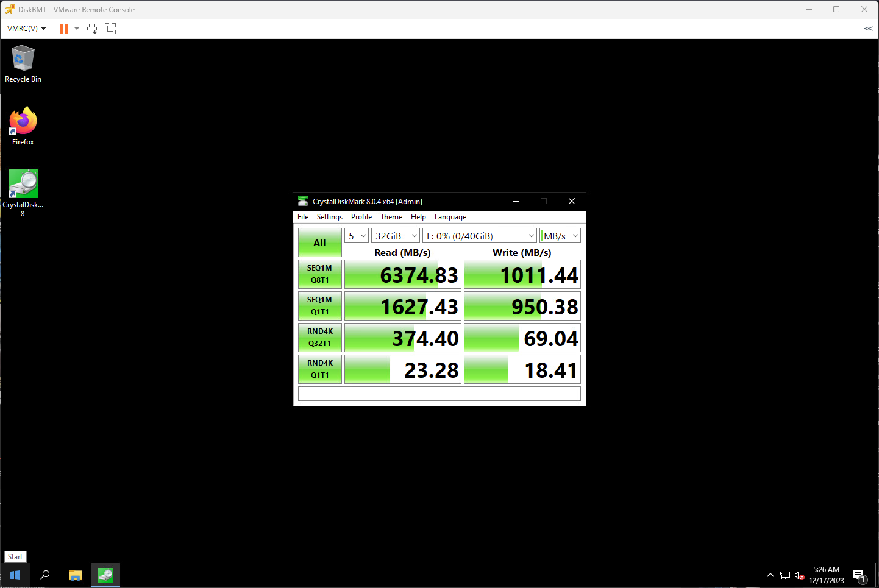Open the Profile menu
The image size is (879, 588).
(x=361, y=217)
